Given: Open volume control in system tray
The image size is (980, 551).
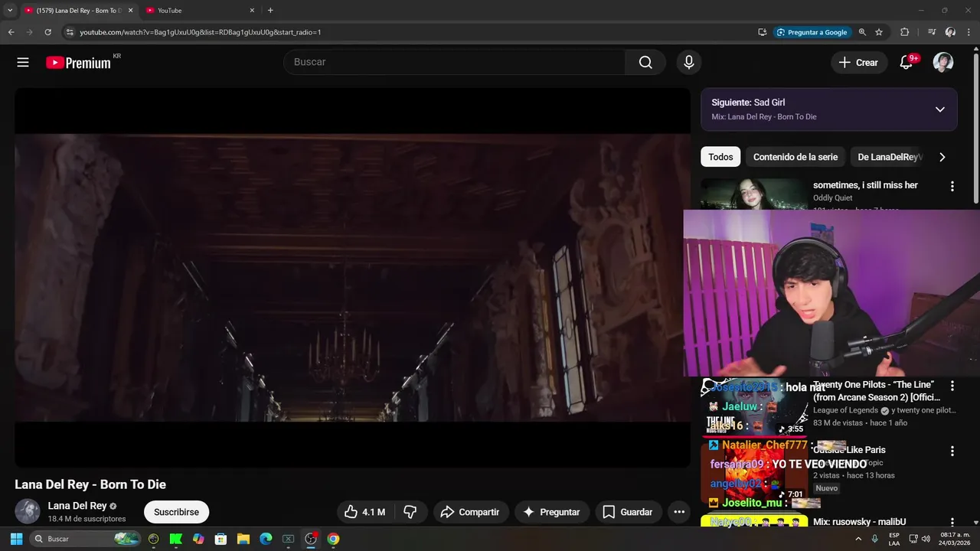Looking at the screenshot, I should 926,539.
